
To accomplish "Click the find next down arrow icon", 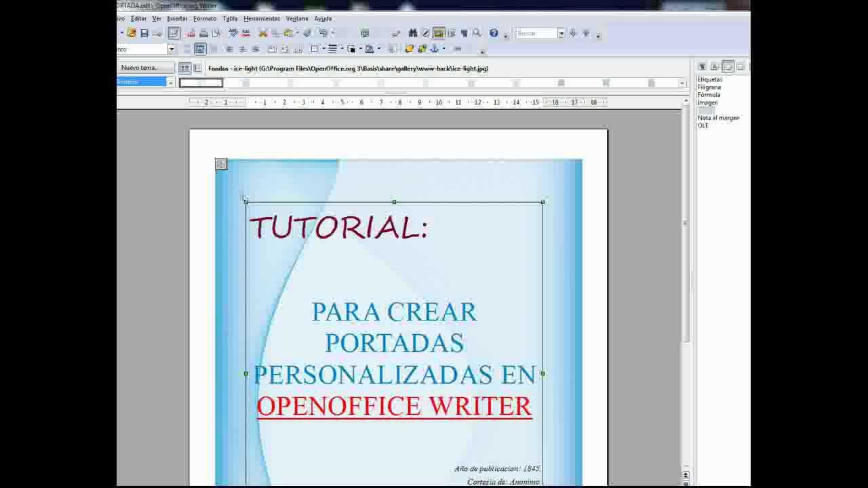I will (573, 33).
